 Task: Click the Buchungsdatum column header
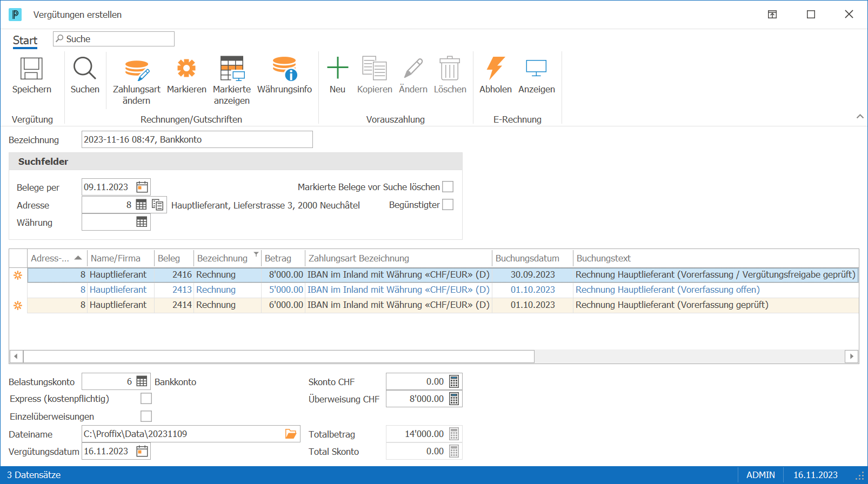(532, 258)
